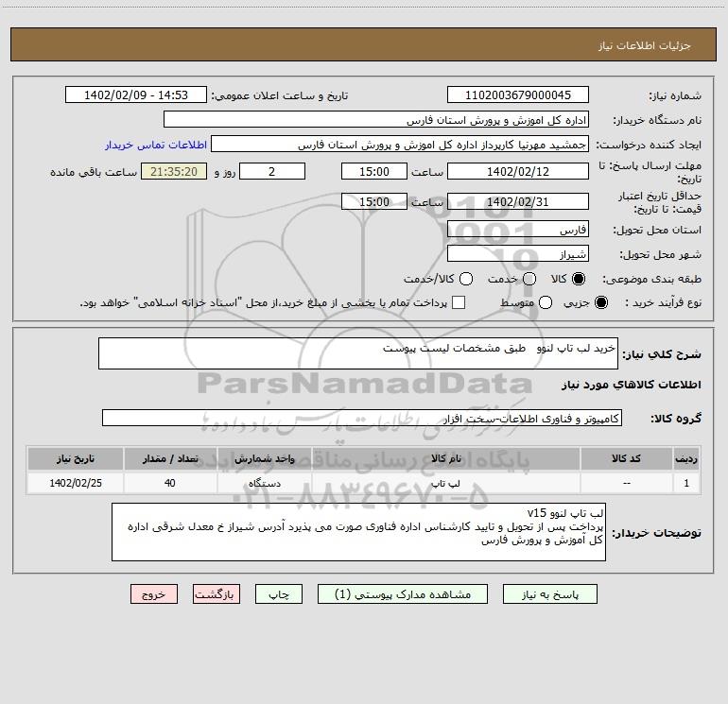Click the response deadline date 1402/02/12

click(x=518, y=171)
